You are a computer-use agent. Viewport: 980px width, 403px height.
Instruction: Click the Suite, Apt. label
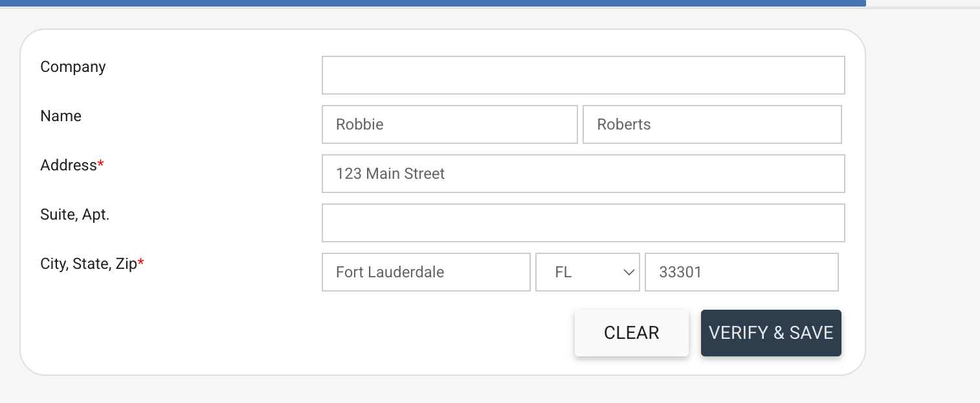coord(74,214)
